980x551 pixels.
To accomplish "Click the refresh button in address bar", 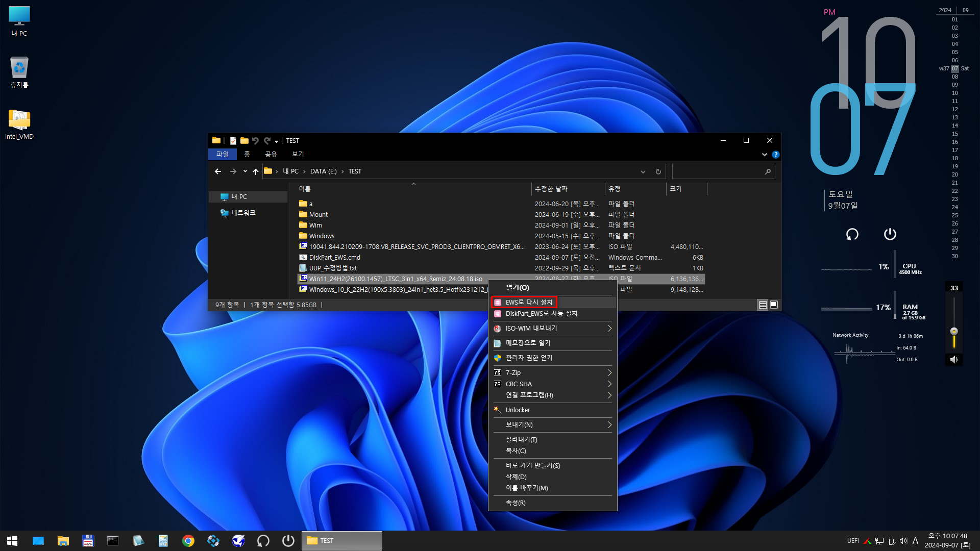I will [x=658, y=171].
